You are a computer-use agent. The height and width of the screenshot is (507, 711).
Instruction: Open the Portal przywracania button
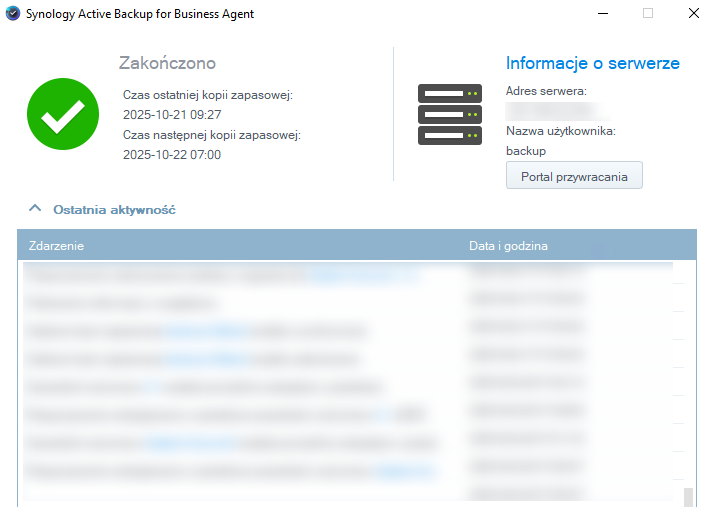574,176
